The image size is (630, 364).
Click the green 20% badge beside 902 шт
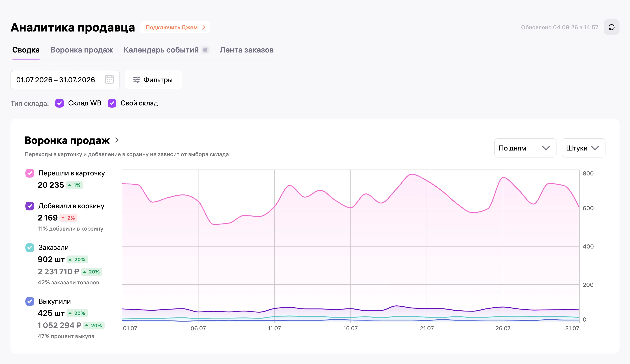[77, 259]
